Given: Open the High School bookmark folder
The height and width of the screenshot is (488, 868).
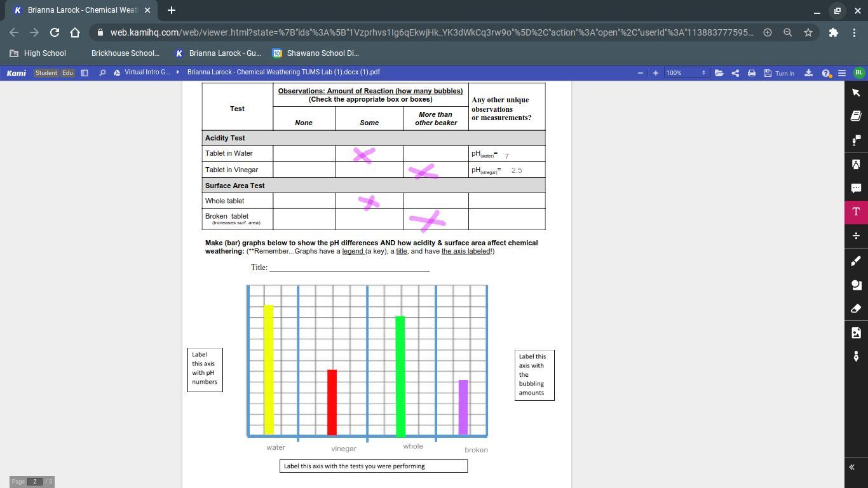Looking at the screenshot, I should 38,53.
